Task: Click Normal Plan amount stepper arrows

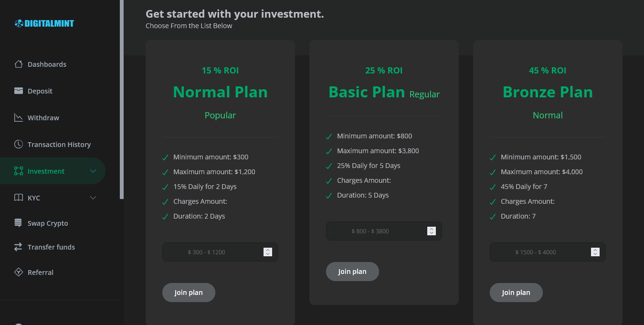Action: tap(268, 252)
